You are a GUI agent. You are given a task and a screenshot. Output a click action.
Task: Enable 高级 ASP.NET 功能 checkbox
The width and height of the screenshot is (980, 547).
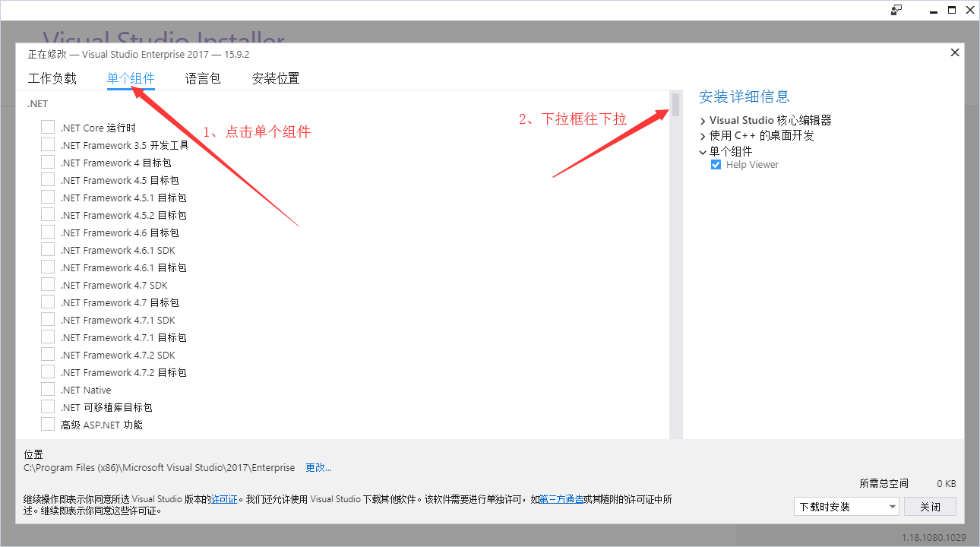point(48,425)
